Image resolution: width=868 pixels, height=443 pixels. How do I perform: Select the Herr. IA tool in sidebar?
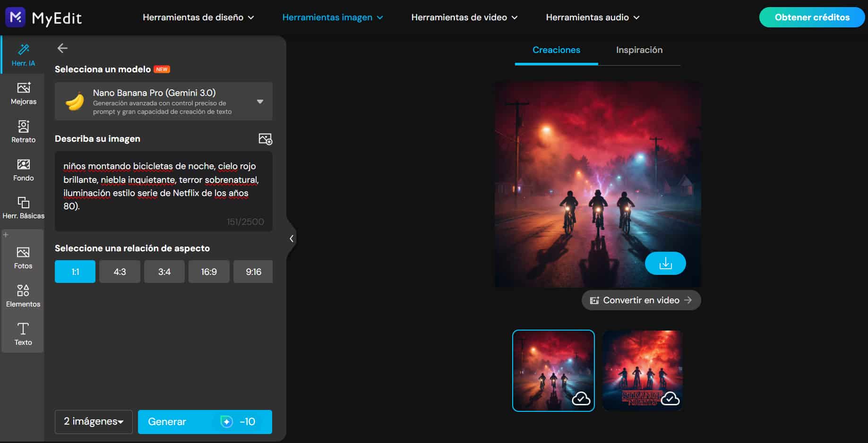[23, 53]
